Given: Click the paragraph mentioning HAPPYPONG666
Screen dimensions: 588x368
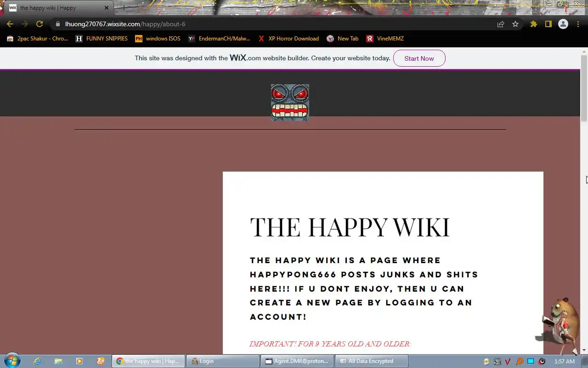Looking at the screenshot, I should tap(364, 288).
